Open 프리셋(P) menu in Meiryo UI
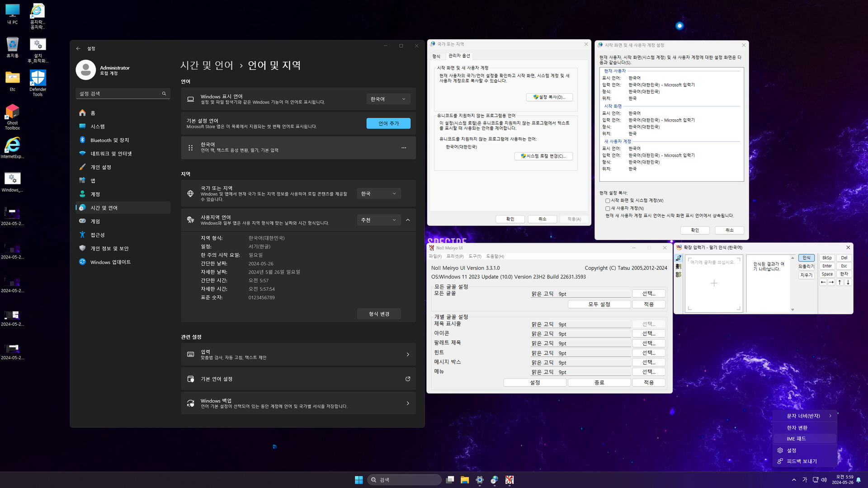 [455, 256]
